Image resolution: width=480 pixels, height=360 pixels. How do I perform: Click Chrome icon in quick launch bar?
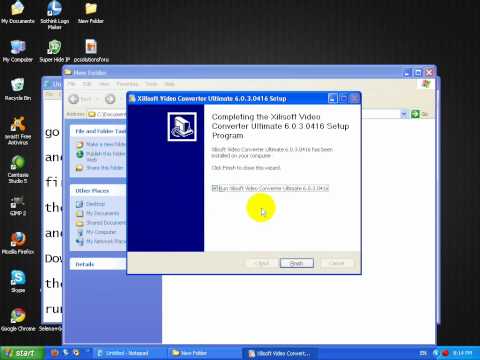pyautogui.click(x=76, y=353)
